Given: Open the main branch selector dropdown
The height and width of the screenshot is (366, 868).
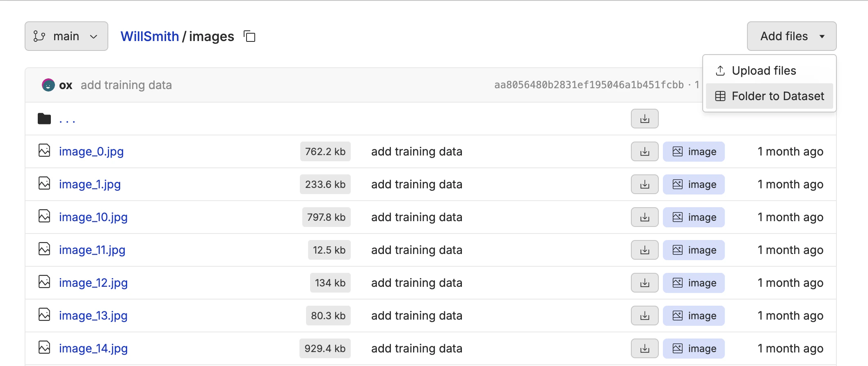Looking at the screenshot, I should click(66, 36).
